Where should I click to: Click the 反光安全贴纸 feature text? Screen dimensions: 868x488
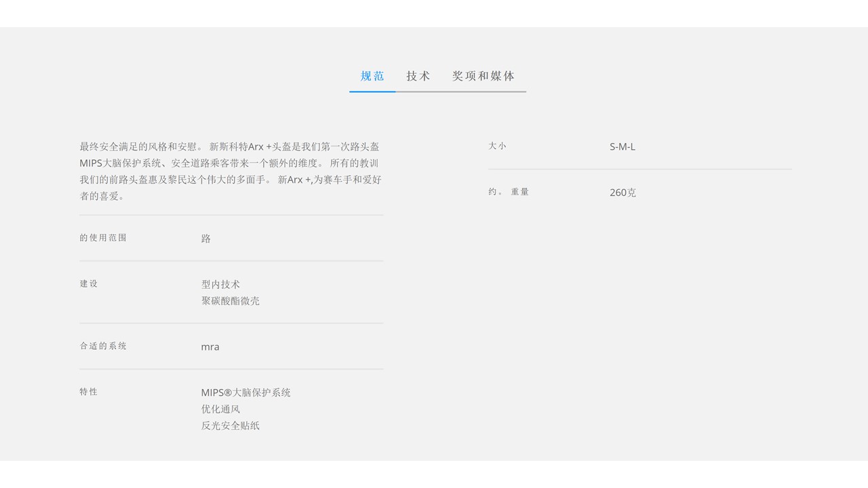[x=231, y=426]
